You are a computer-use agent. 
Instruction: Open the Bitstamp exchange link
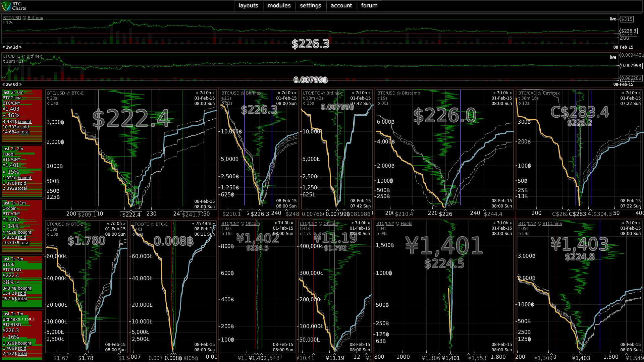(411, 93)
